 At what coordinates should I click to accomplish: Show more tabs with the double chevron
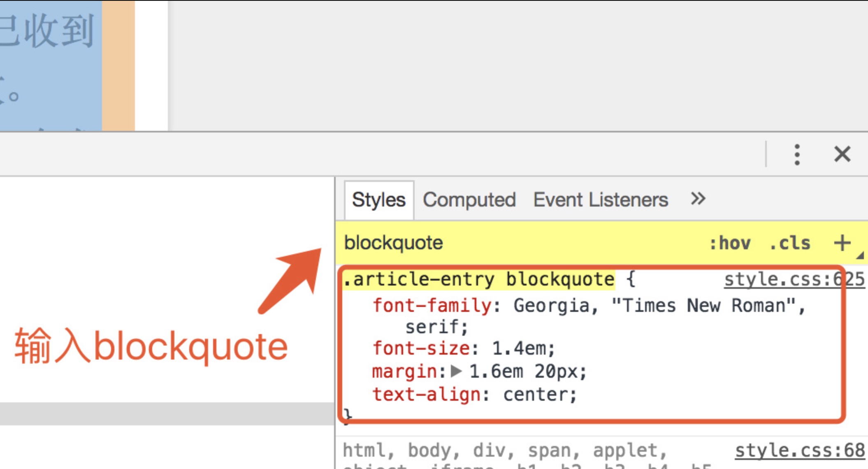pos(698,199)
